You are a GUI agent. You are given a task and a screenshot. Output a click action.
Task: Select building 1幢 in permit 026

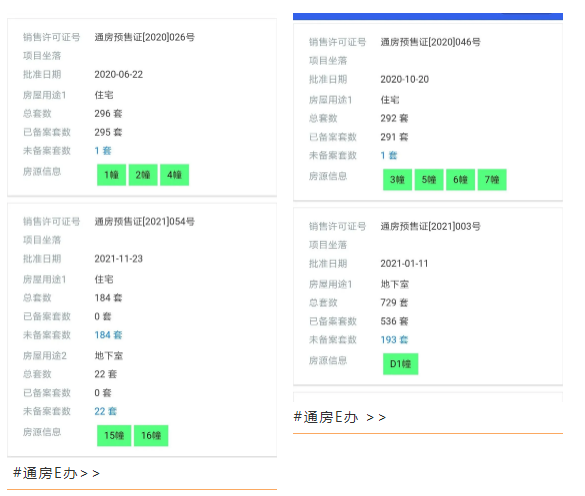(111, 175)
